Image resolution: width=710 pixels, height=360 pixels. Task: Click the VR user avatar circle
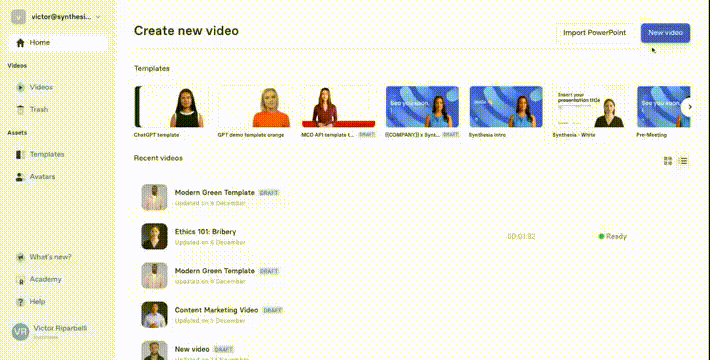tap(20, 332)
